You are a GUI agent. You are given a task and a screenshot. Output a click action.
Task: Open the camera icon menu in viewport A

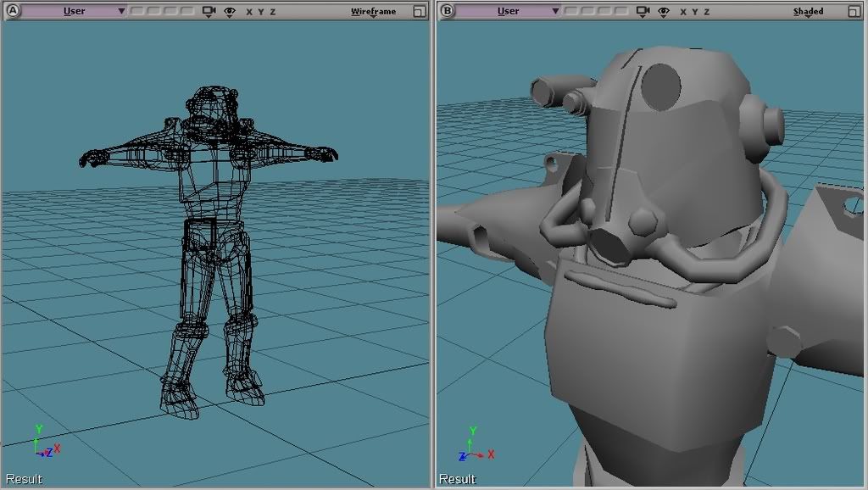click(209, 12)
